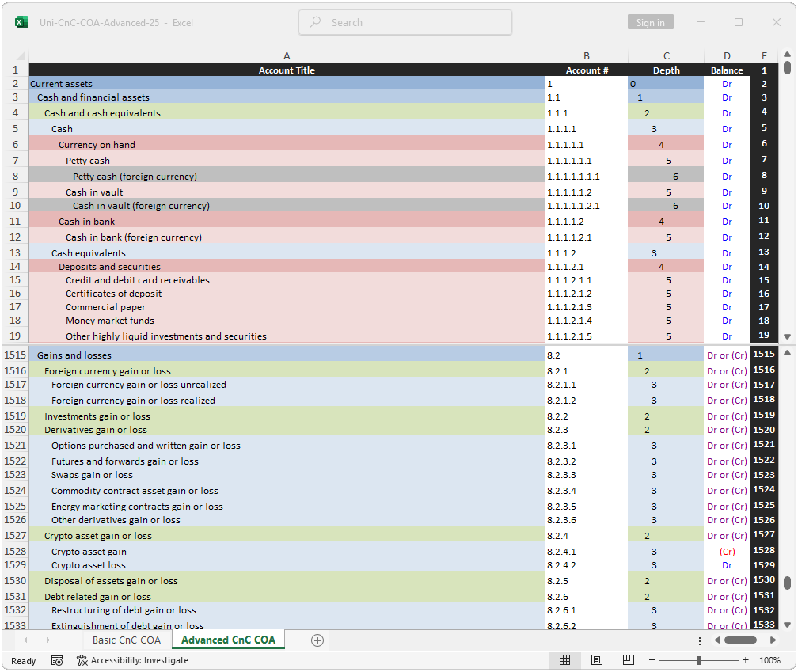
Task: Select column E header
Action: 764,56
